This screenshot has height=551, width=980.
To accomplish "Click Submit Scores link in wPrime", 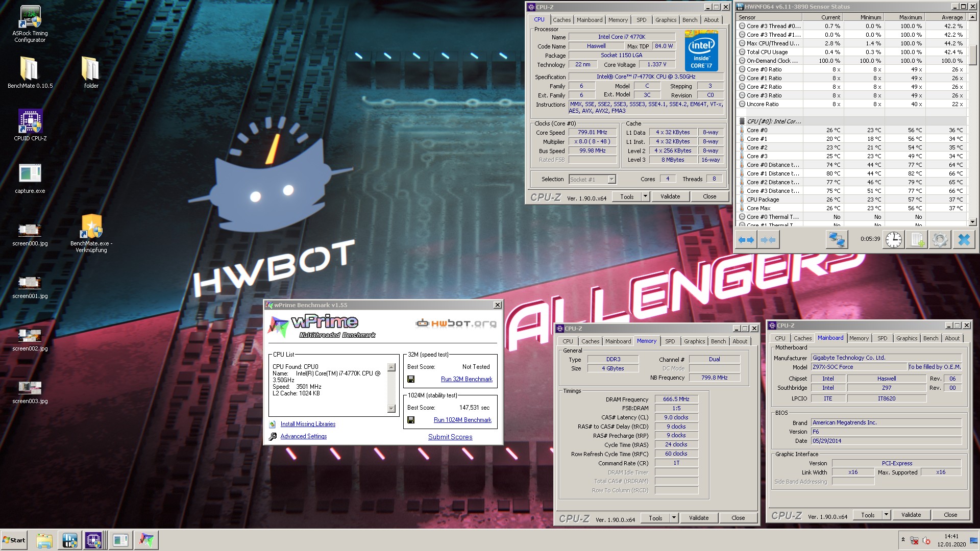I will [x=450, y=437].
